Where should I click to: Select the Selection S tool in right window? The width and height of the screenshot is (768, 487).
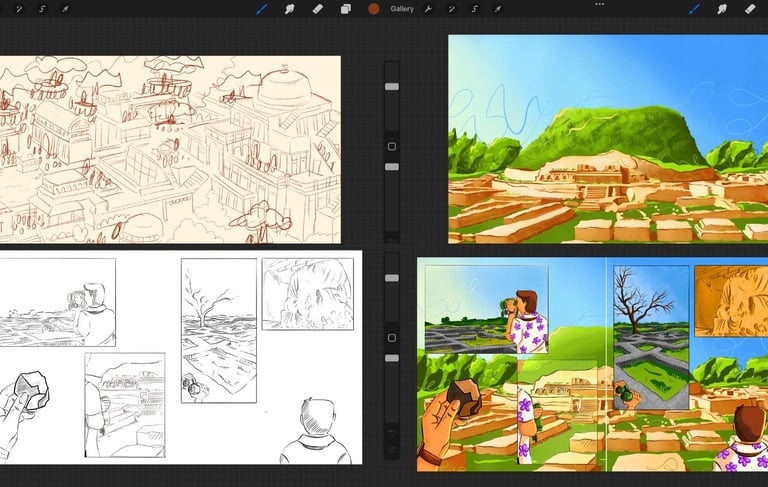[475, 9]
